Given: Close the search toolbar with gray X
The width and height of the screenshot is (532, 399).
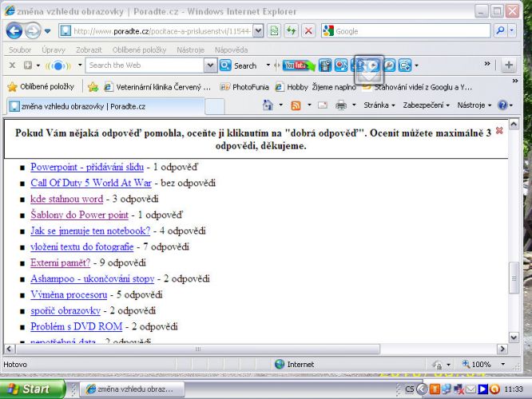Looking at the screenshot, I should point(12,65).
